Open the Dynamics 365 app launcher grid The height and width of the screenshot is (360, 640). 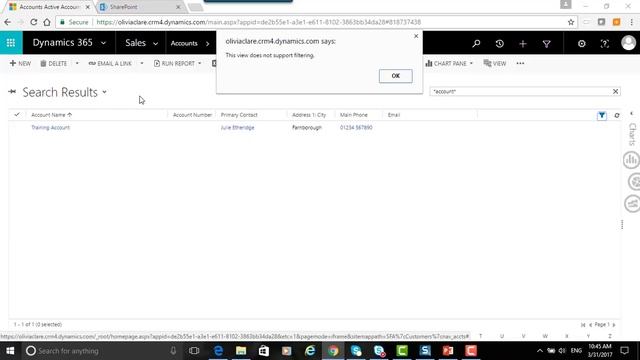pyautogui.click(x=11, y=42)
